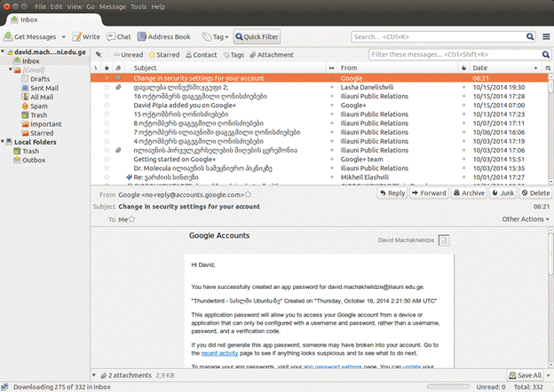The image size is (554, 392).
Task: Pin the quick filter with pushpin icon
Action: pos(99,54)
